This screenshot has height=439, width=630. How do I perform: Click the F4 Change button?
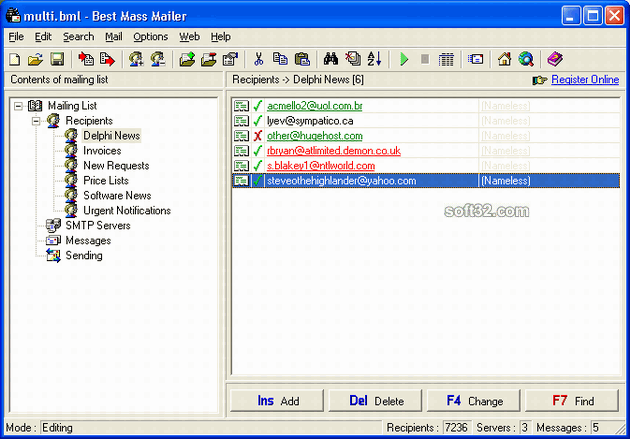(x=474, y=400)
